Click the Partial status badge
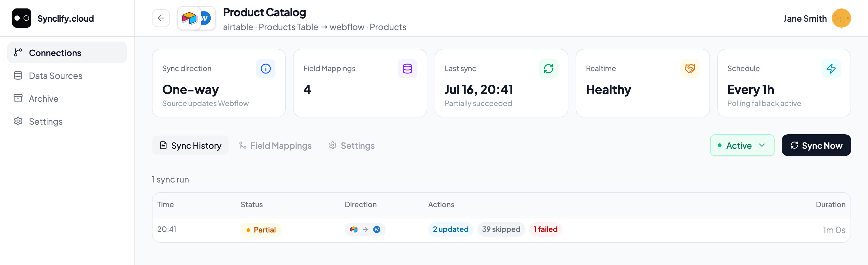 (x=261, y=230)
